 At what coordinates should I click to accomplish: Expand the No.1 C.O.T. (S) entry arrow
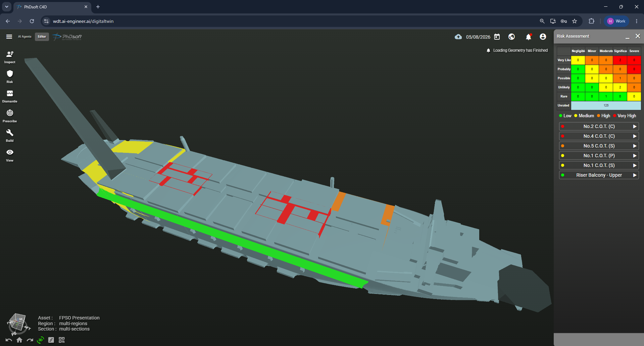[x=635, y=165]
